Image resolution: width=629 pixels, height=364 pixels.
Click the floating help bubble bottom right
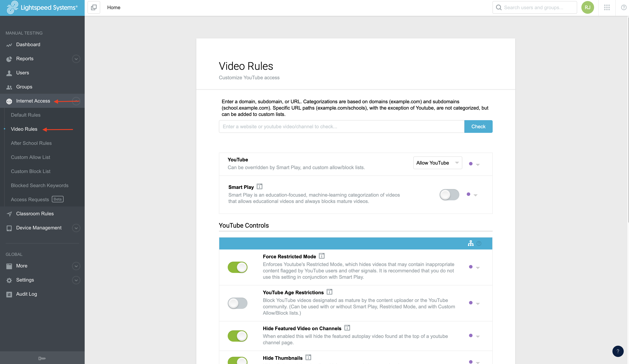click(x=618, y=351)
